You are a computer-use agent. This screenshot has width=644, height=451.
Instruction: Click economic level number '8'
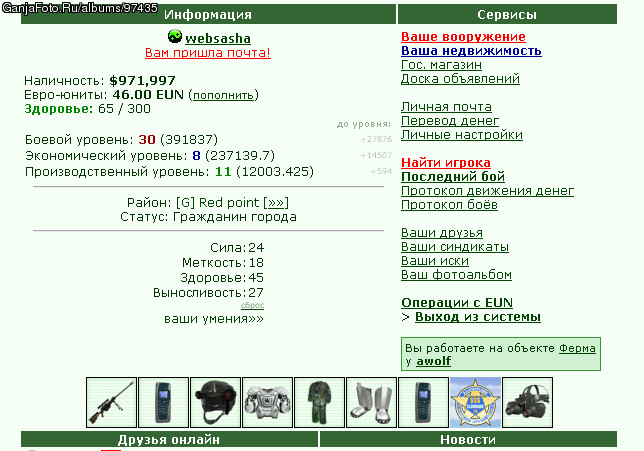[x=196, y=156]
